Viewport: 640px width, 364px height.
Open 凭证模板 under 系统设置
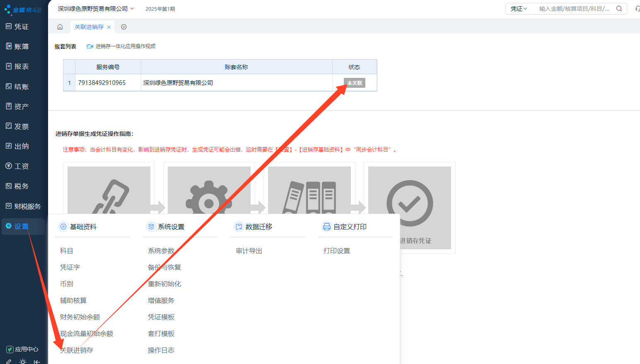coord(161,317)
